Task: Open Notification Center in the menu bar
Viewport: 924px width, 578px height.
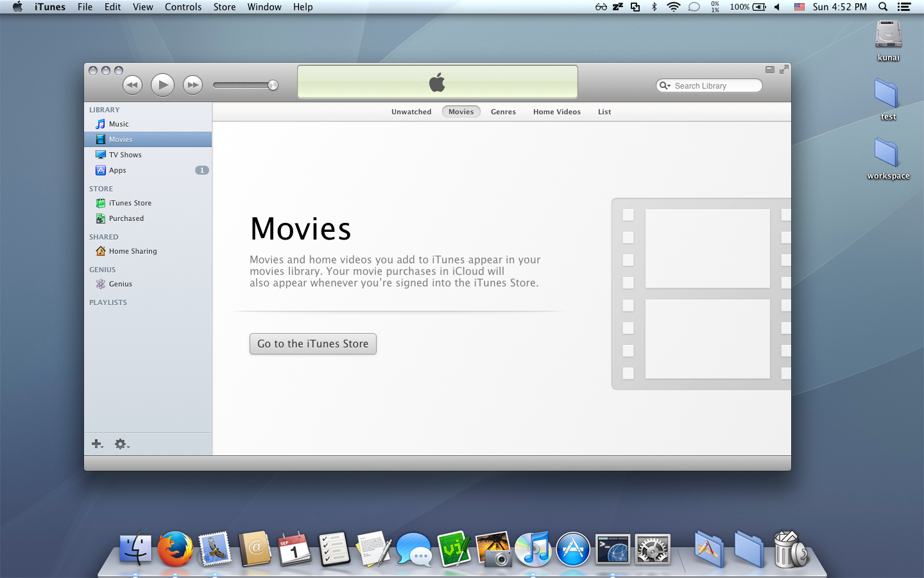Action: pyautogui.click(x=904, y=7)
